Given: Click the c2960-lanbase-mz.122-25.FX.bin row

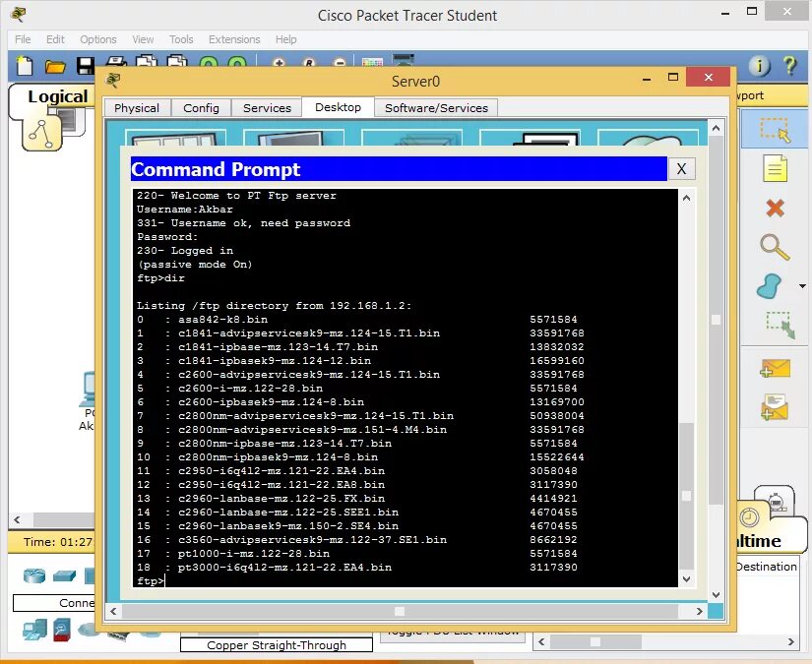Looking at the screenshot, I should [x=357, y=499].
